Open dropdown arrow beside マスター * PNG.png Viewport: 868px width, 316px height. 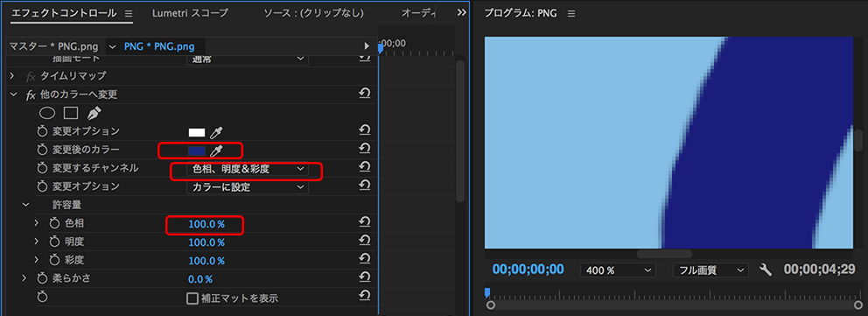(113, 46)
